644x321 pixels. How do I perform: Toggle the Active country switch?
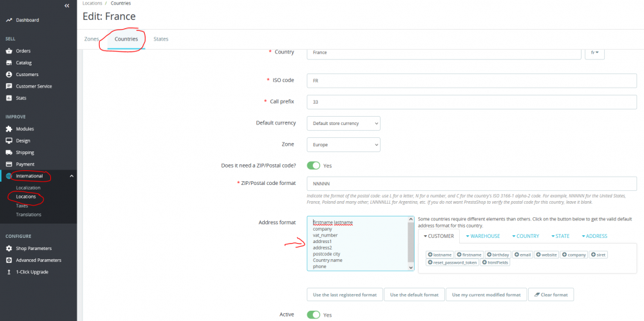click(x=314, y=315)
